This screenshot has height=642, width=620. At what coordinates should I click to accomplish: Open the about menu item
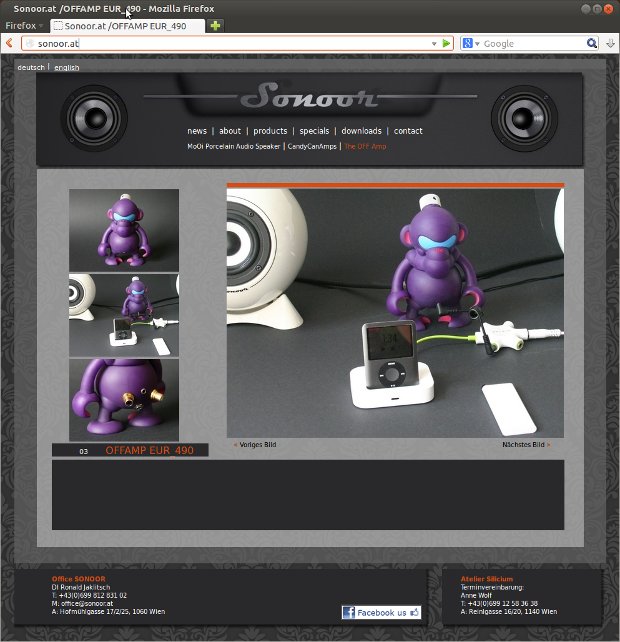tap(230, 131)
